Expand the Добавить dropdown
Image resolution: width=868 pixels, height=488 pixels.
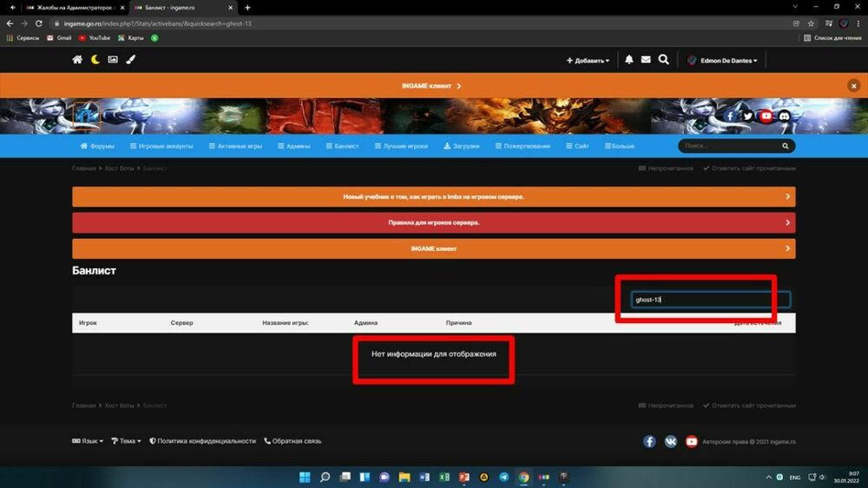click(x=588, y=61)
